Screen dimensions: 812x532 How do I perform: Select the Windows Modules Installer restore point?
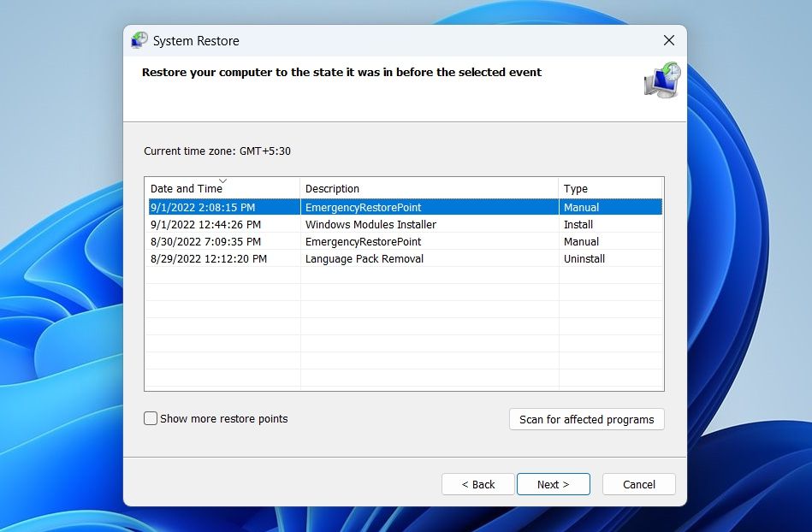[x=405, y=224]
